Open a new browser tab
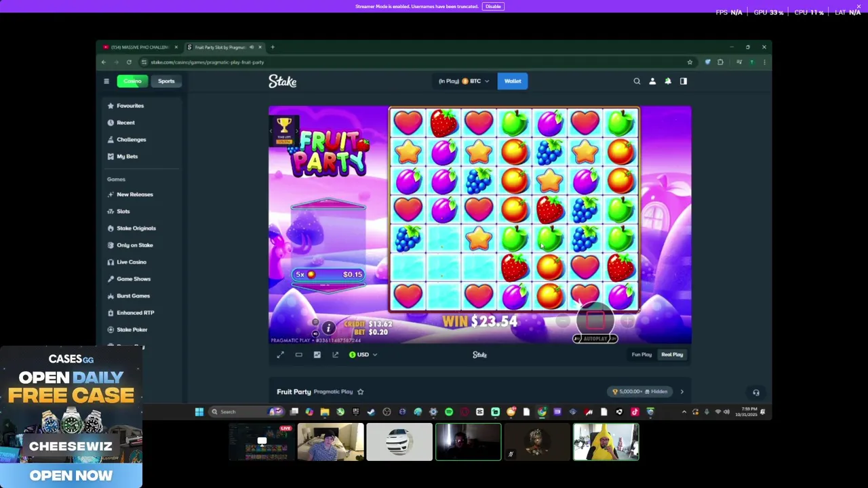868x488 pixels. (273, 47)
